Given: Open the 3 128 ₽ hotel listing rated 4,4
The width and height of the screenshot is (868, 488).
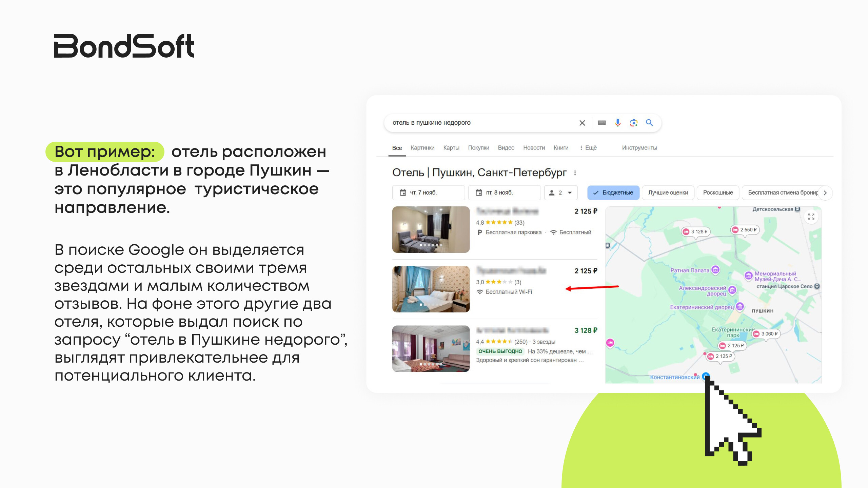Looking at the screenshot, I should pyautogui.click(x=495, y=349).
